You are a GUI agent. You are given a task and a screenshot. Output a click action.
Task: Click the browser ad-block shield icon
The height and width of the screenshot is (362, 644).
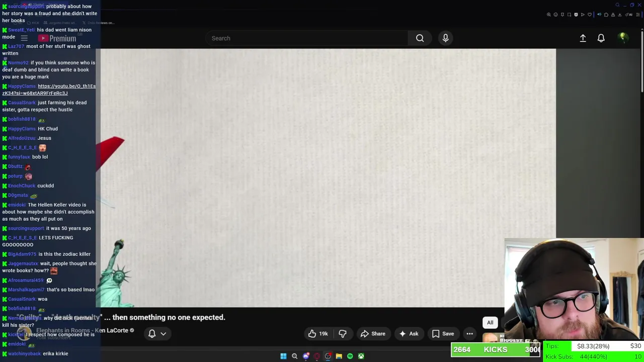click(576, 15)
